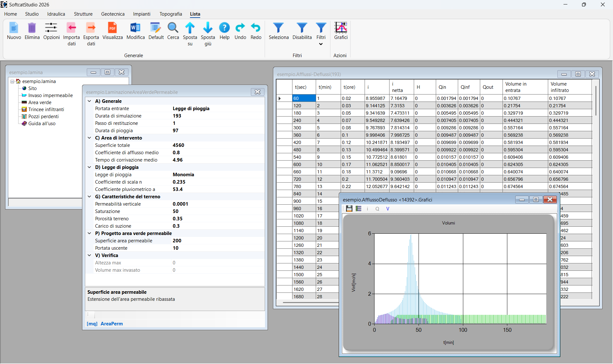Maximize the esempio.lamina window
Viewport: 613px width, 364px height.
point(107,72)
